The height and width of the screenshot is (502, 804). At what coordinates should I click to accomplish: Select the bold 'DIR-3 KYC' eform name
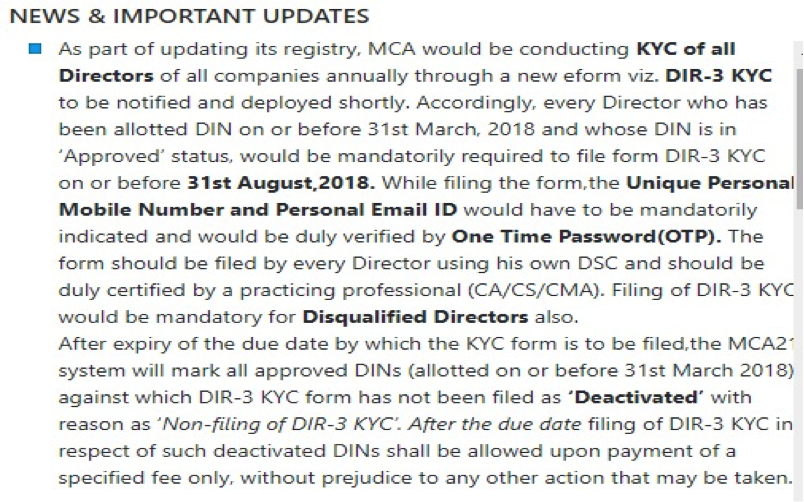tap(718, 76)
